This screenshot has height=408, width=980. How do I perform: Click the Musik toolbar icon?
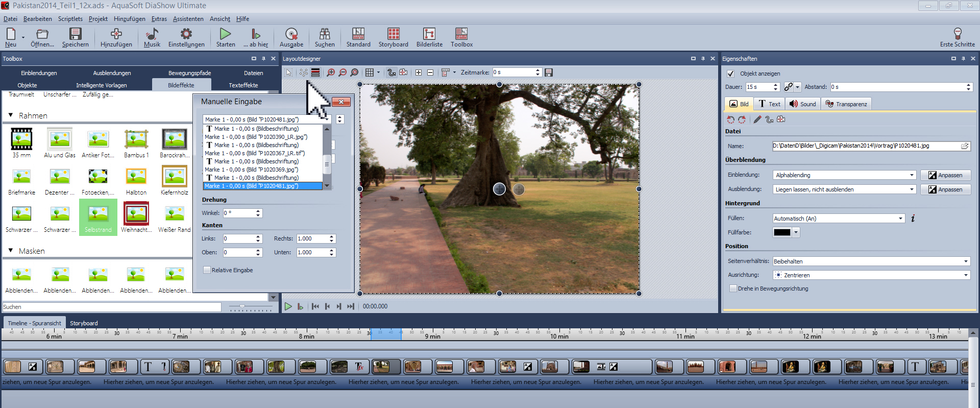click(x=152, y=35)
